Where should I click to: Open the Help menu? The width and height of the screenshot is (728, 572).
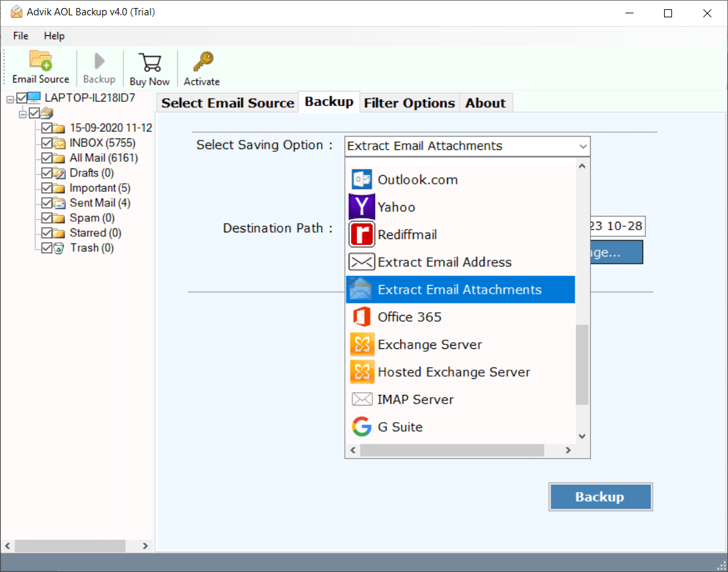click(x=55, y=36)
